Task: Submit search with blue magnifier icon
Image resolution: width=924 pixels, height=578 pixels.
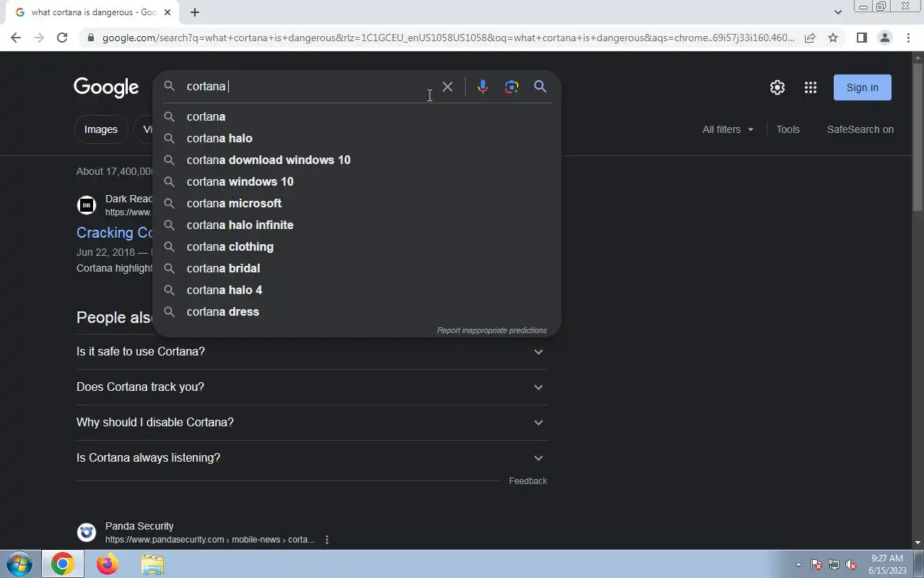Action: 540,87
